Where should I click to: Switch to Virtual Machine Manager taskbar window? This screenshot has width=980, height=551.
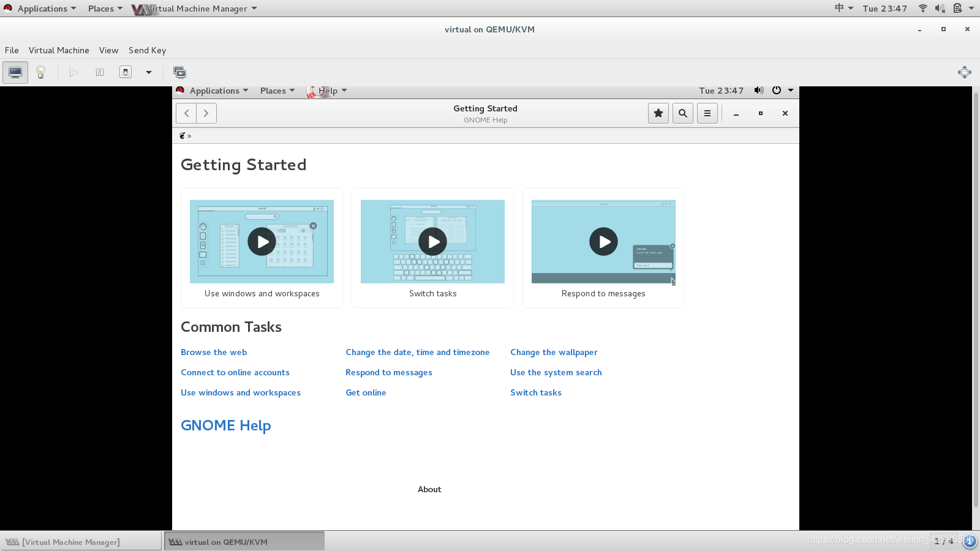(81, 542)
